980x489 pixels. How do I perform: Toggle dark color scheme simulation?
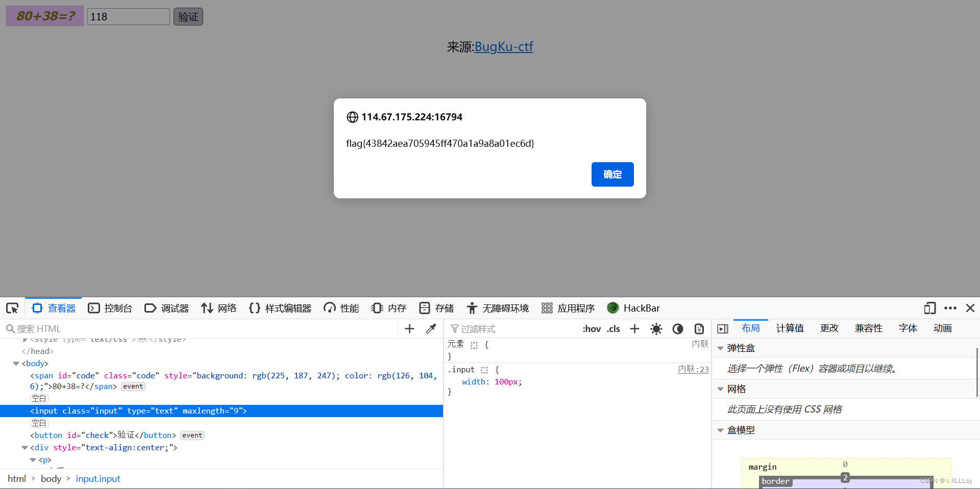[x=678, y=329]
